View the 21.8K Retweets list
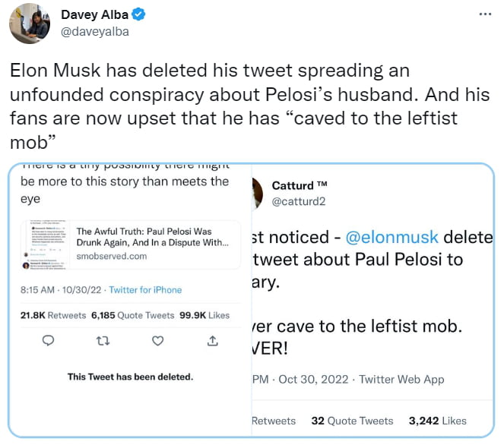This screenshot has width=504, height=445. tap(53, 314)
